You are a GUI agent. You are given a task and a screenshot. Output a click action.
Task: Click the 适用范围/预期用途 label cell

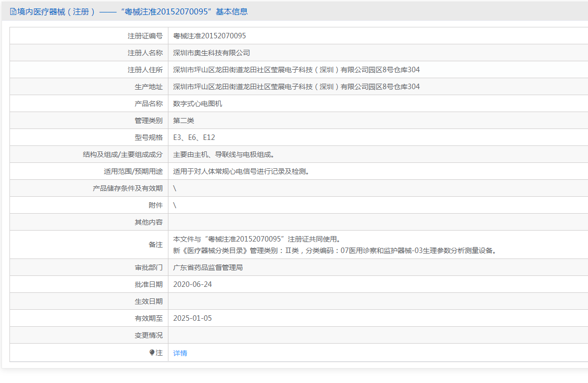[x=89, y=171]
